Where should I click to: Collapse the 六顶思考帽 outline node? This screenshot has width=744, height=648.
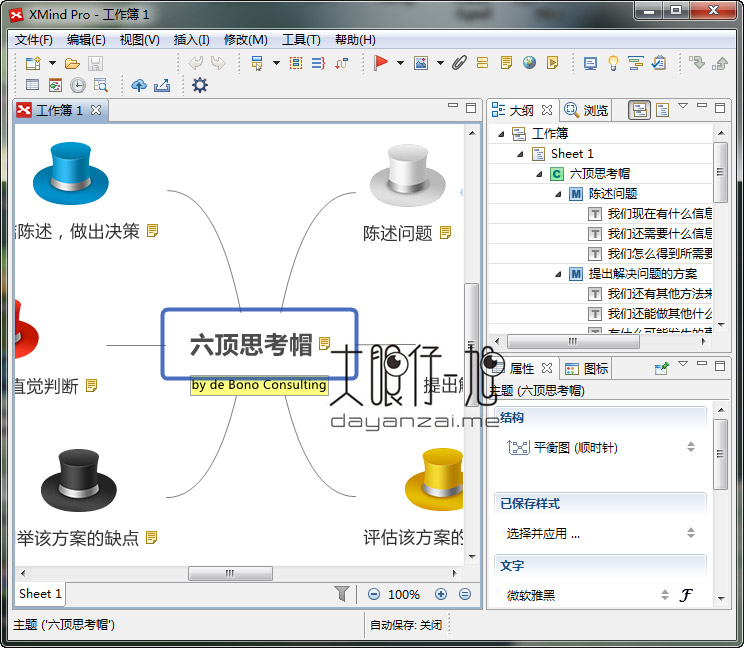click(539, 175)
